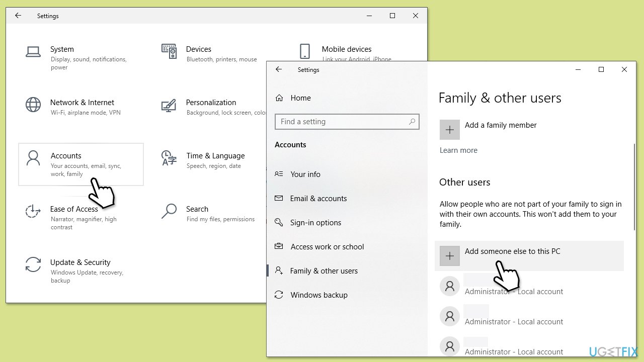This screenshot has width=644, height=362.
Task: Close the front Settings window
Action: [x=624, y=69]
